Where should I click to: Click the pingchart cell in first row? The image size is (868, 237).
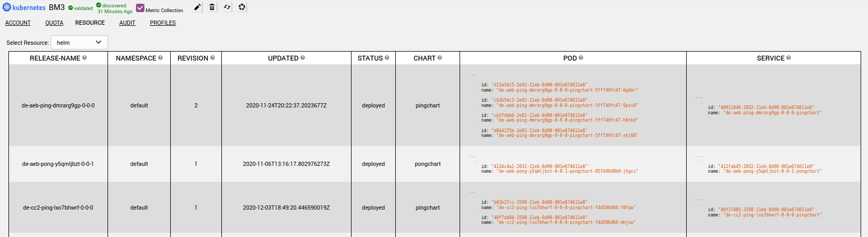pos(427,106)
